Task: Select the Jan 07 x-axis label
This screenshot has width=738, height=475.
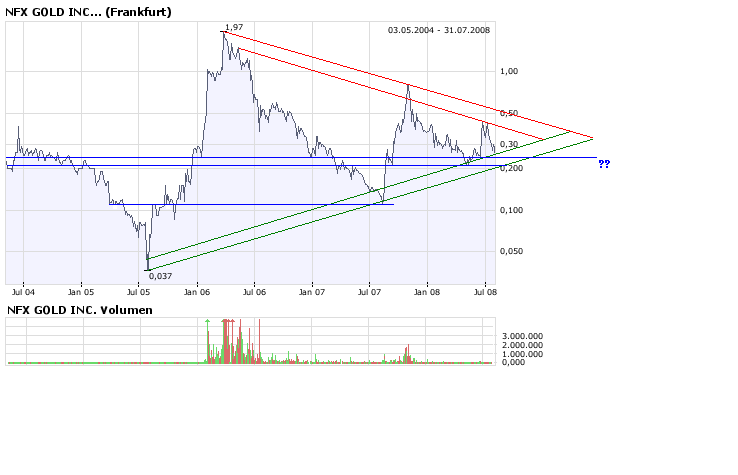Action: (x=312, y=293)
